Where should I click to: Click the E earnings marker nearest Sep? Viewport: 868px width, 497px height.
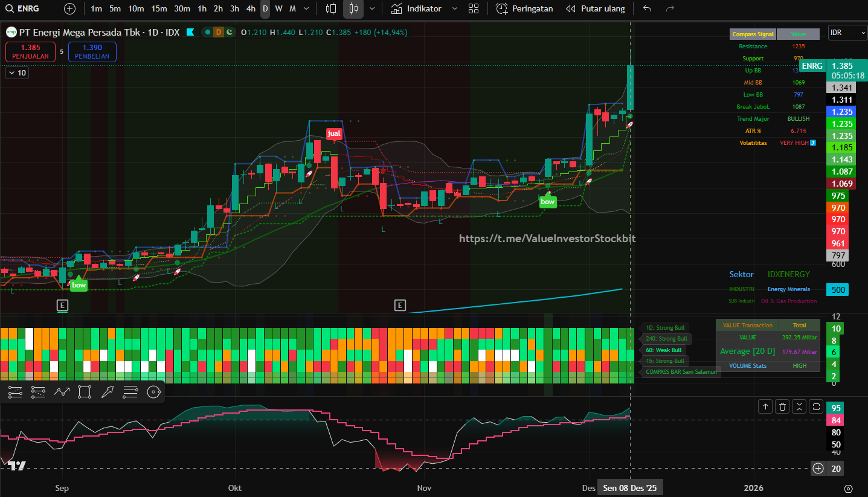click(x=62, y=305)
